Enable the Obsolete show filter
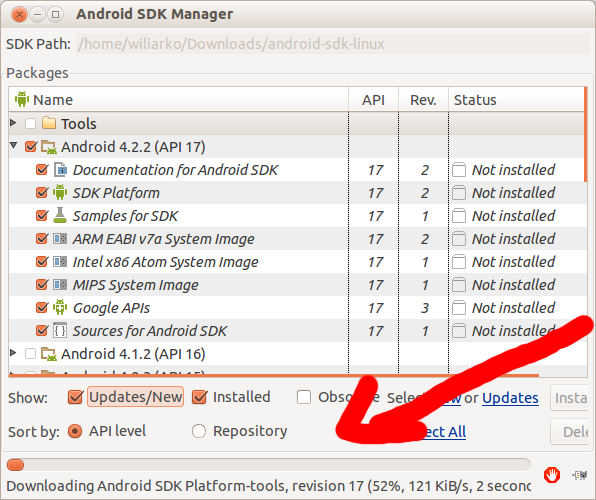The height and width of the screenshot is (500, 596). (x=304, y=397)
